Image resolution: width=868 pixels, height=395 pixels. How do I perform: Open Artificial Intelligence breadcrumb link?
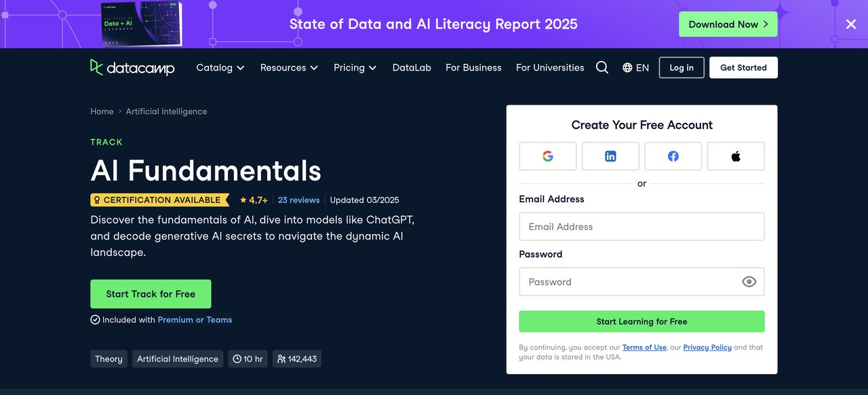[166, 111]
